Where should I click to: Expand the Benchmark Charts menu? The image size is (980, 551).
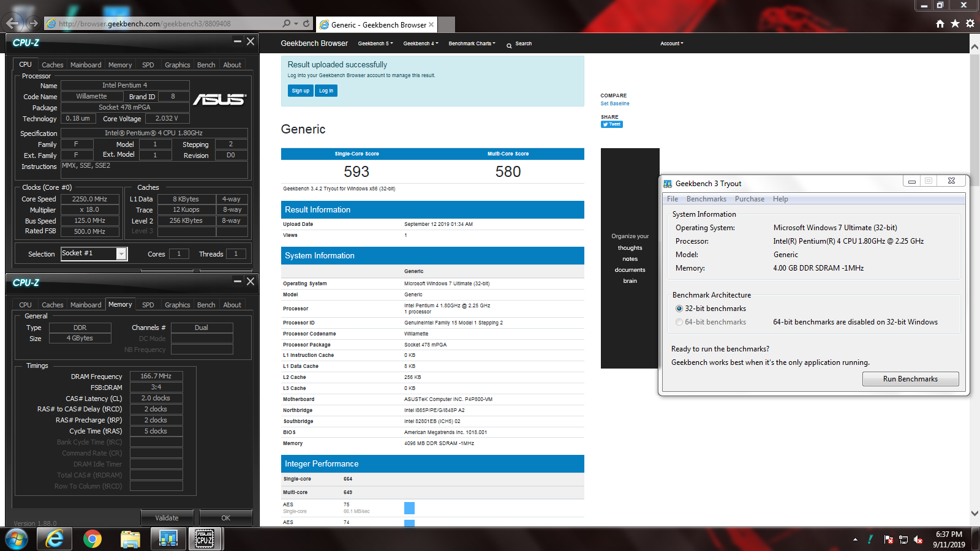coord(472,43)
